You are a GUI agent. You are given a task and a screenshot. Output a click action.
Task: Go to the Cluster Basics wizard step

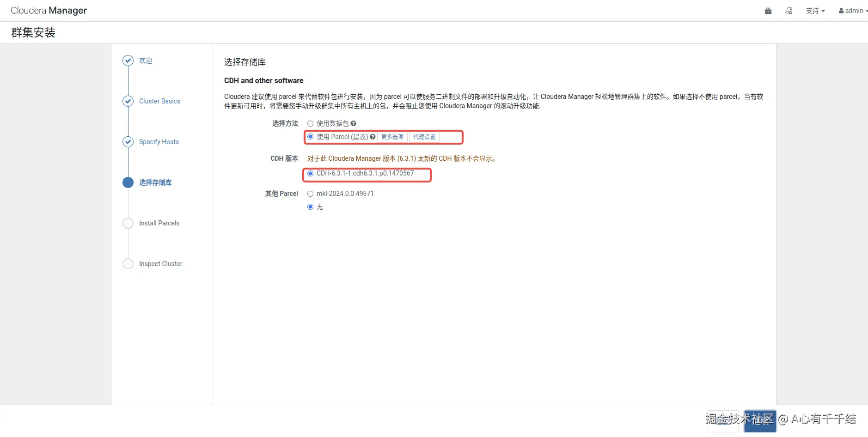click(159, 101)
